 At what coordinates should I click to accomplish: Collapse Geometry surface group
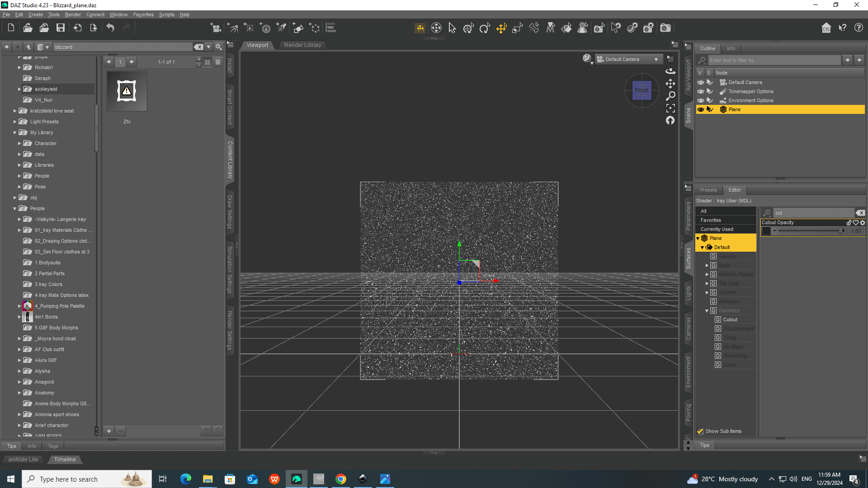pos(707,311)
